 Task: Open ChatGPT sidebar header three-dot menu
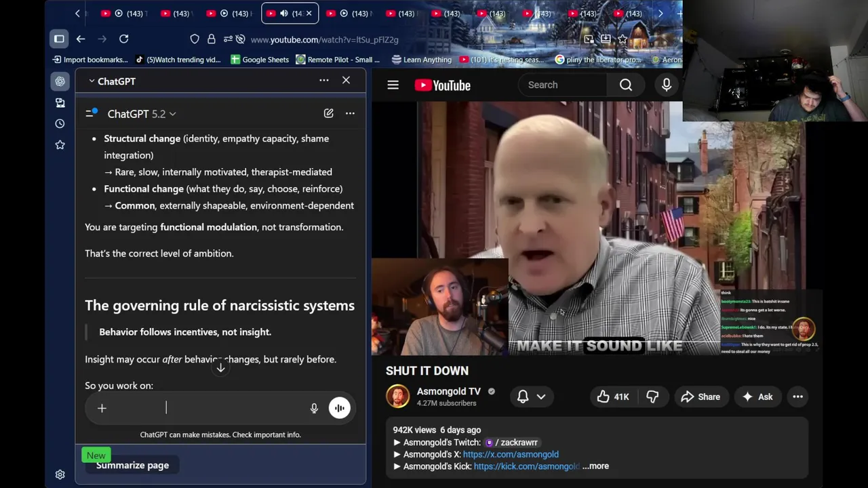(324, 81)
